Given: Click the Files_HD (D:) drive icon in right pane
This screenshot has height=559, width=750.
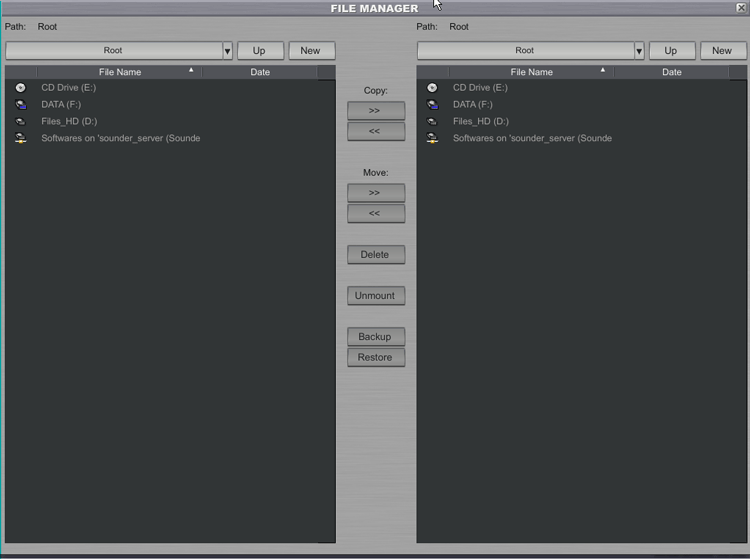Looking at the screenshot, I should pyautogui.click(x=432, y=121).
